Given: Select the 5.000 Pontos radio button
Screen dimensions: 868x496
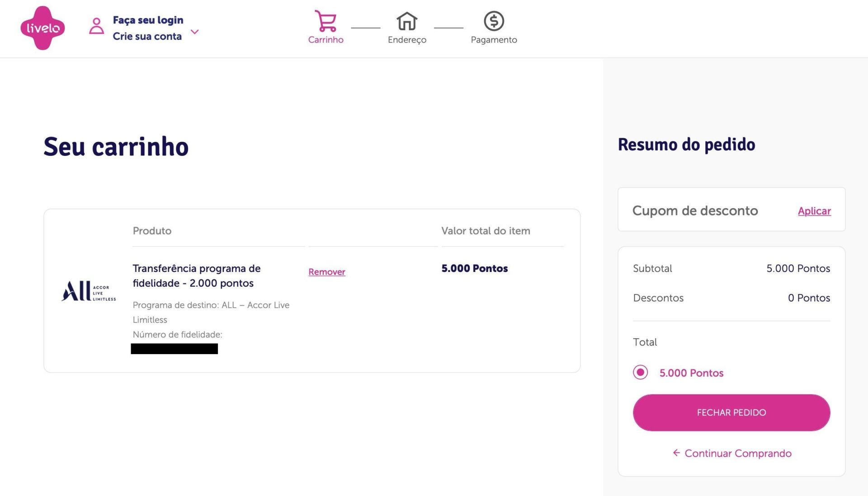Looking at the screenshot, I should (640, 372).
